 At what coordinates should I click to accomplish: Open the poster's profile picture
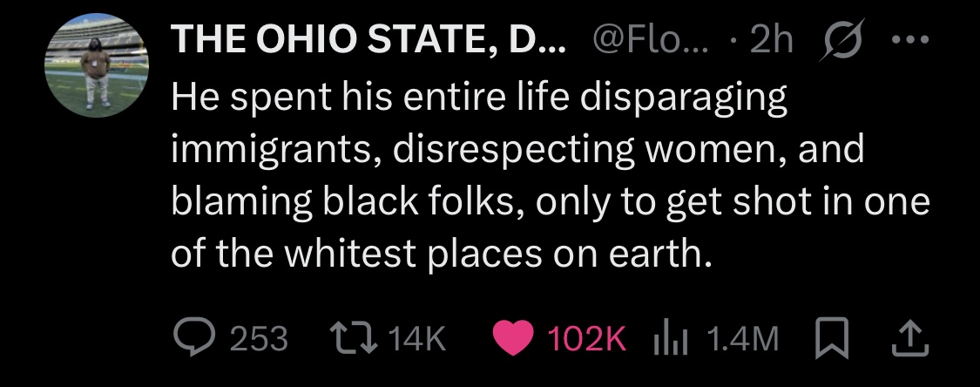point(98,67)
